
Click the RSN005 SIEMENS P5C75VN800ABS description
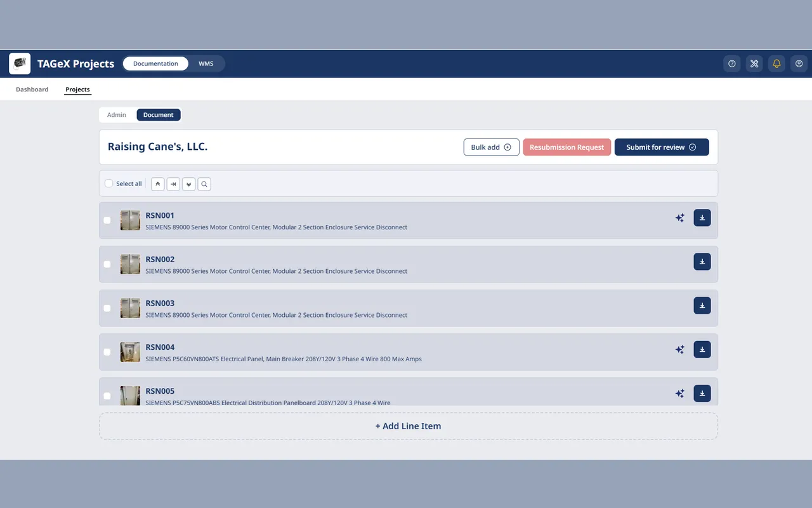pyautogui.click(x=268, y=403)
